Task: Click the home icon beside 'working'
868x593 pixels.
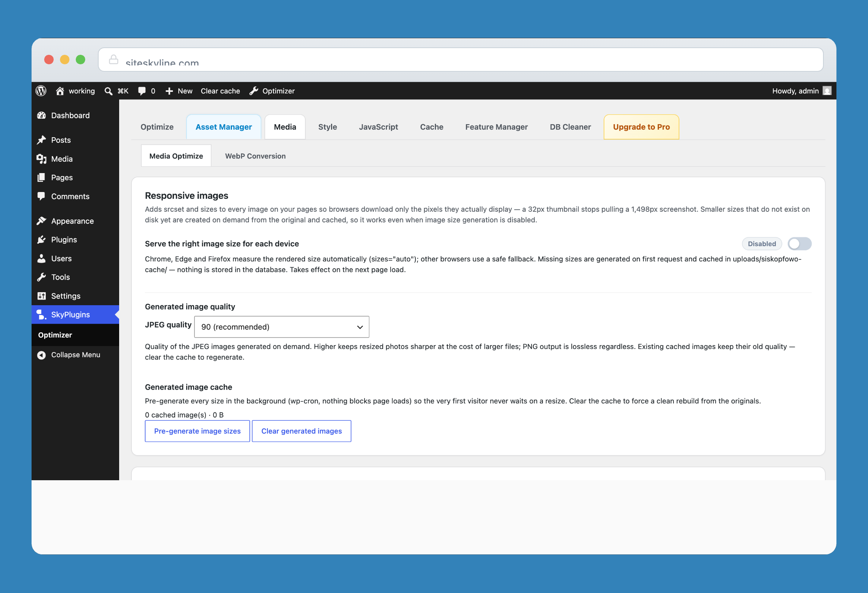Action: [x=60, y=91]
